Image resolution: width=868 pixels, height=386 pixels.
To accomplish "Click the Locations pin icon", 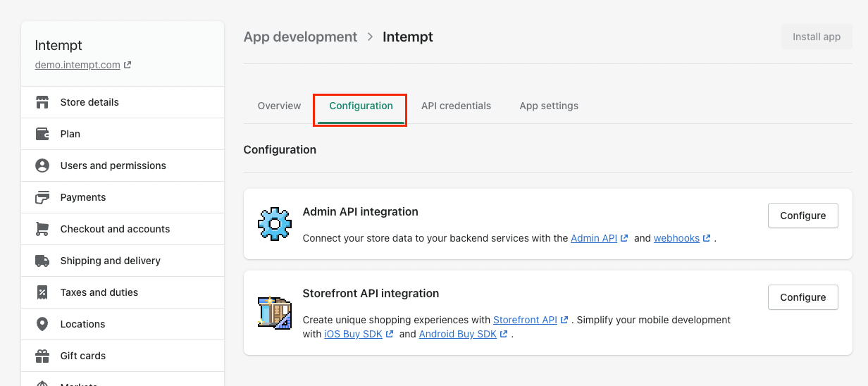I will click(x=42, y=324).
